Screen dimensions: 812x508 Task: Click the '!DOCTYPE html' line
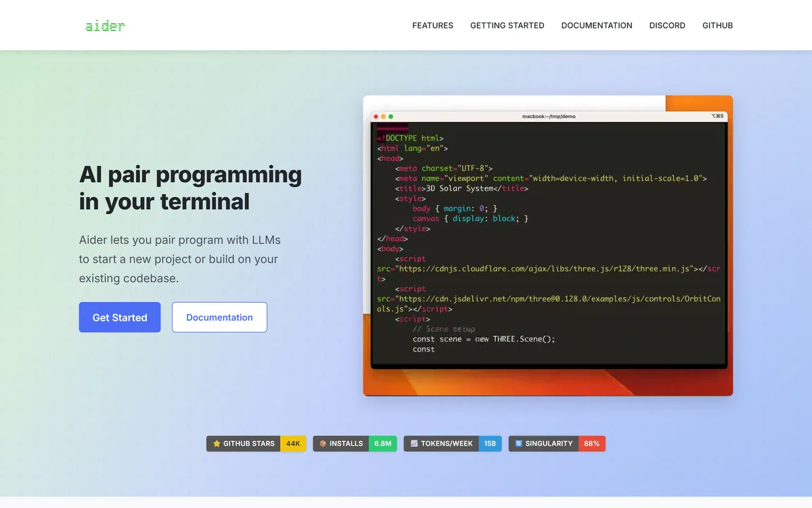411,138
